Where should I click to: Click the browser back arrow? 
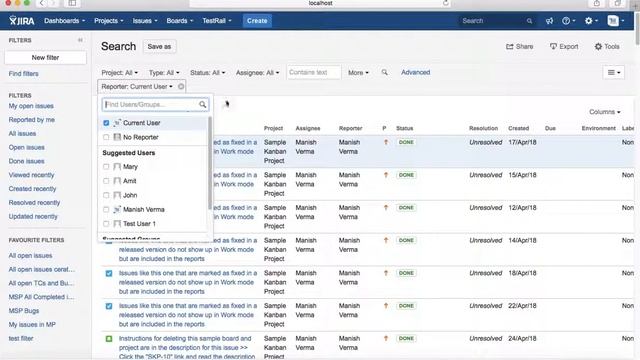(42, 3)
